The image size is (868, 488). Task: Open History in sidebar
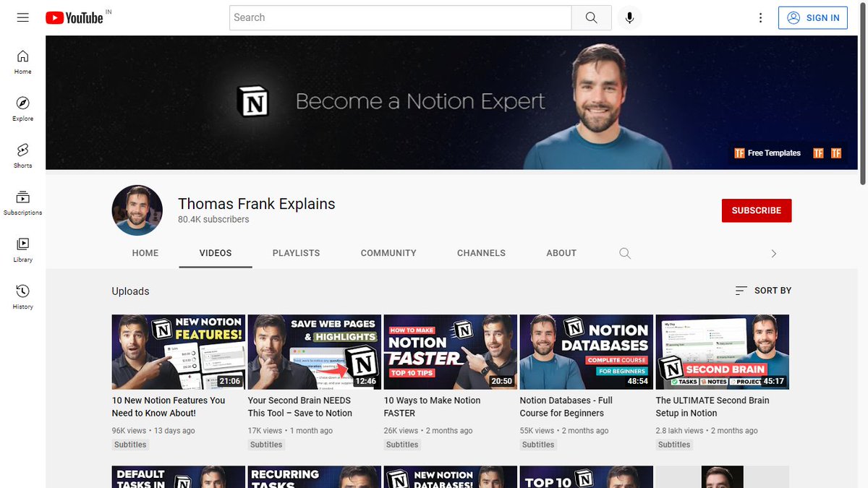(x=23, y=297)
